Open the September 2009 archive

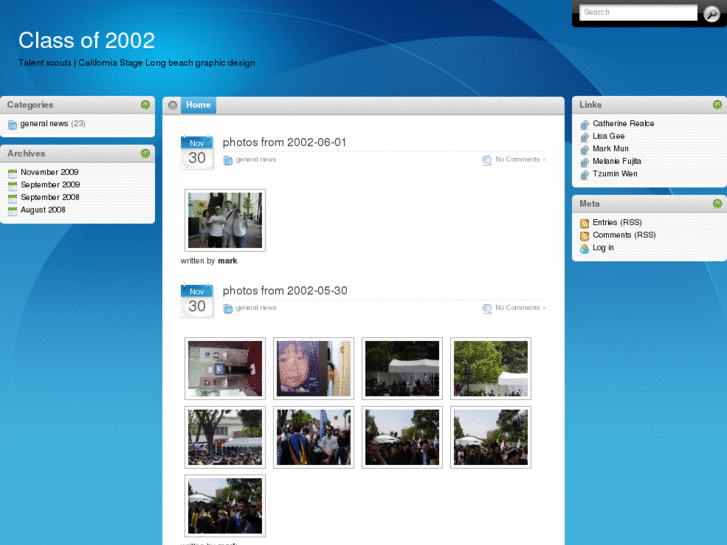click(x=50, y=185)
